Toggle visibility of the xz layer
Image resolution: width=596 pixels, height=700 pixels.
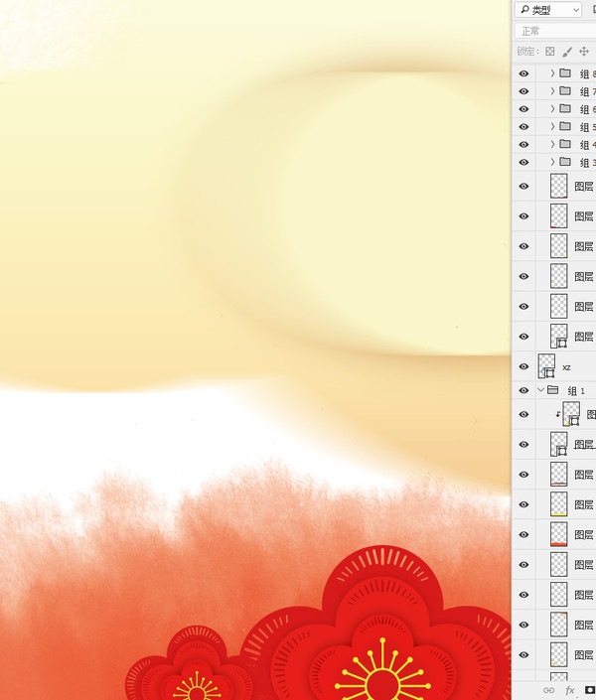coord(523,366)
